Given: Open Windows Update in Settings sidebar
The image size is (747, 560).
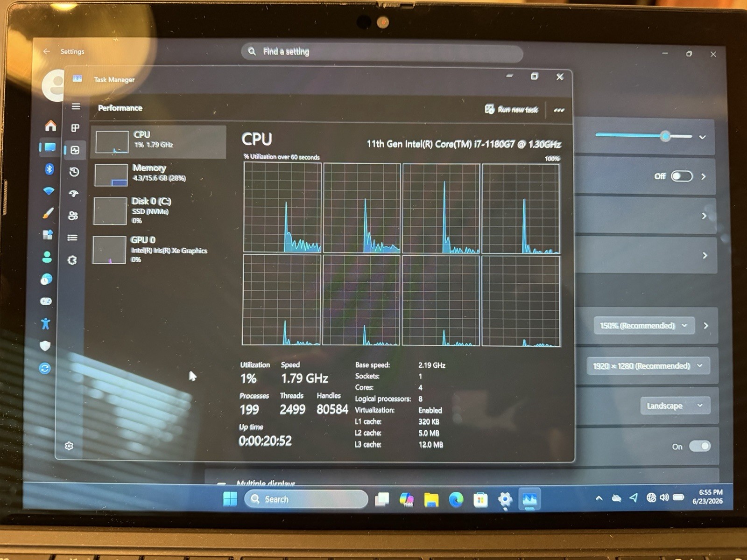Looking at the screenshot, I should click(45, 368).
